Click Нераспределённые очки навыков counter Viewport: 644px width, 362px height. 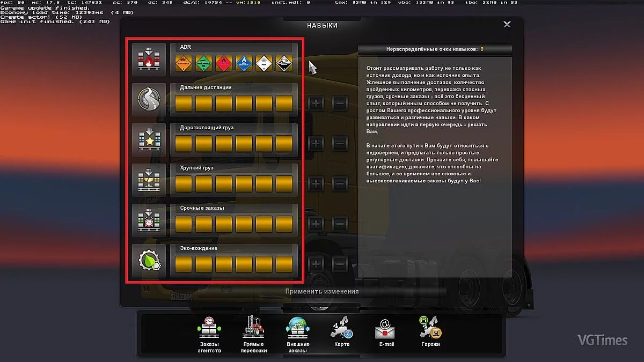pos(435,49)
